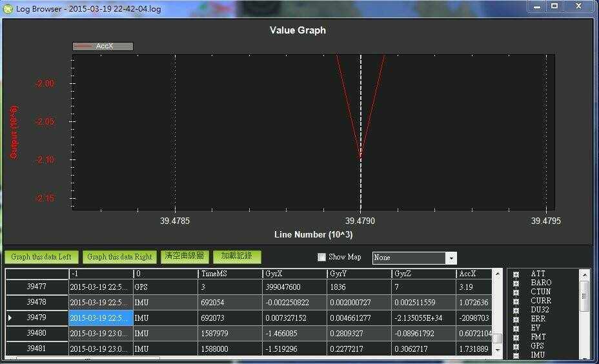Expand the CTUN tree node
The height and width of the screenshot is (364, 599).
pos(516,292)
